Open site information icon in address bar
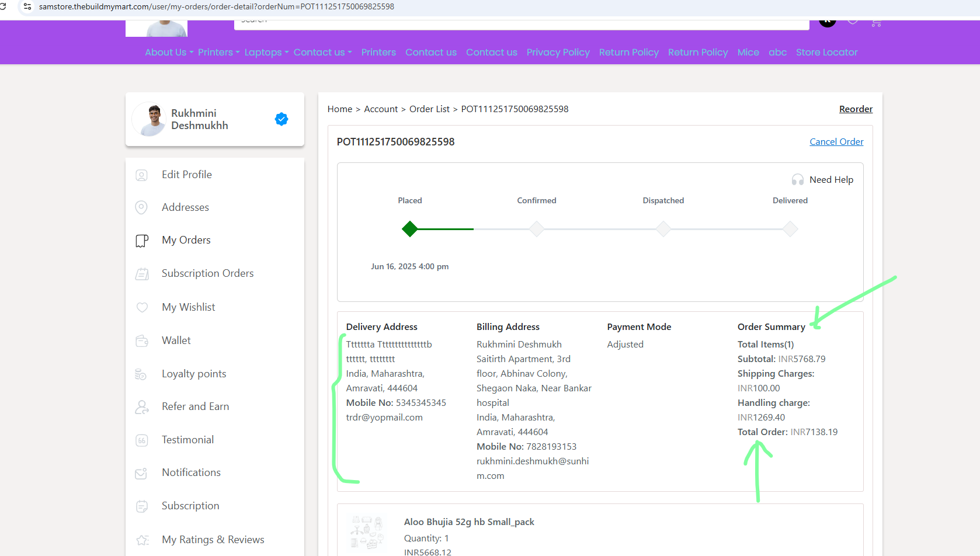The height and width of the screenshot is (556, 980). pyautogui.click(x=27, y=6)
